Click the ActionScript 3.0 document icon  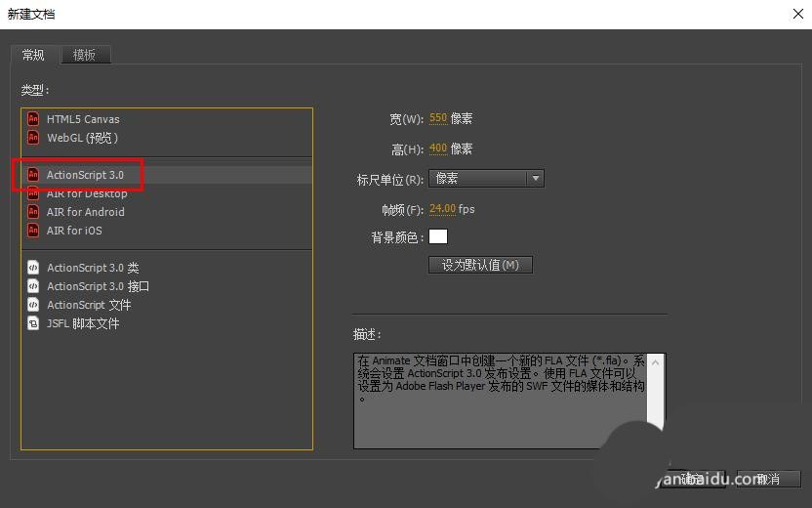tap(33, 175)
